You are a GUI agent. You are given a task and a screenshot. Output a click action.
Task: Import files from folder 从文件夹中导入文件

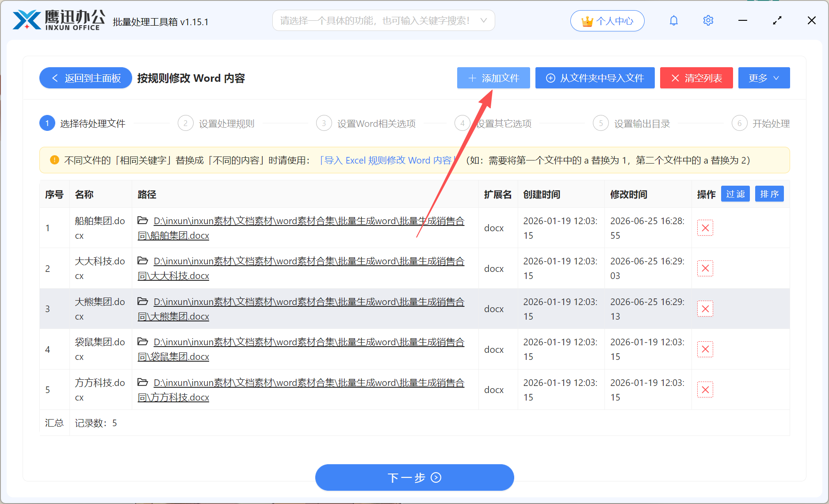[595, 78]
